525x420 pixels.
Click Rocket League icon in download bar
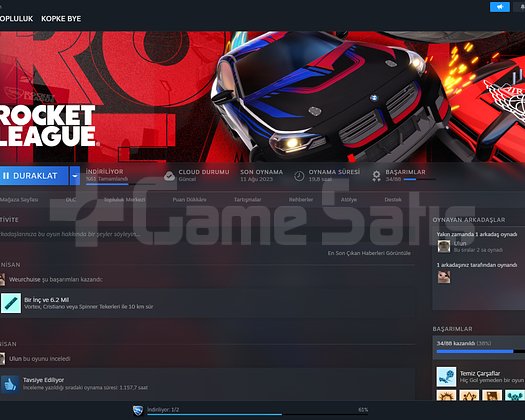(138, 411)
